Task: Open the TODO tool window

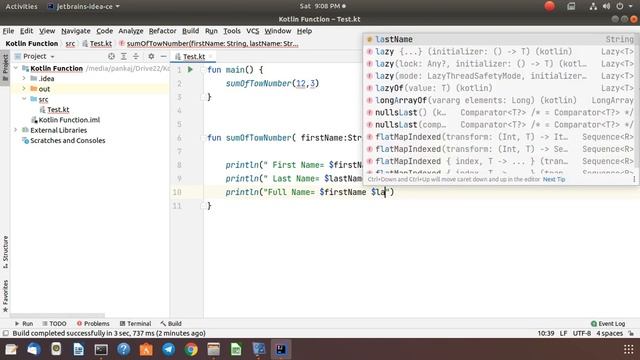Action: [x=54, y=324]
